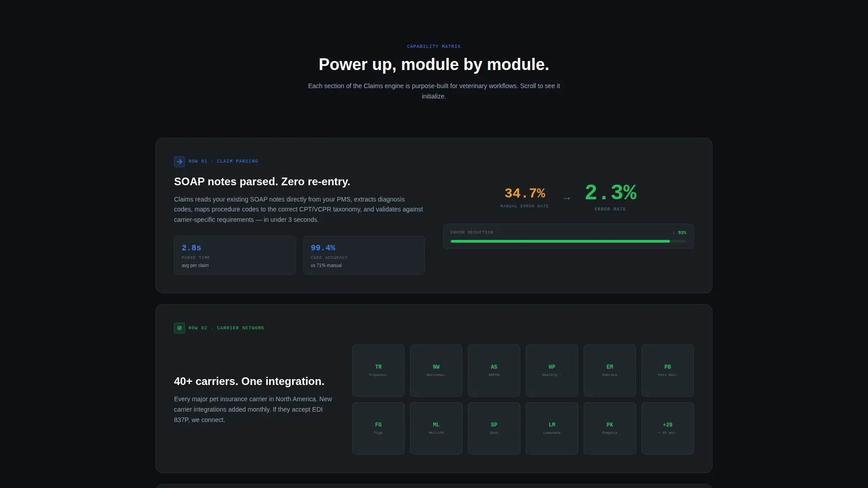The image size is (868, 488).
Task: Click the 'vs 71% manual' caption
Action: tap(326, 266)
